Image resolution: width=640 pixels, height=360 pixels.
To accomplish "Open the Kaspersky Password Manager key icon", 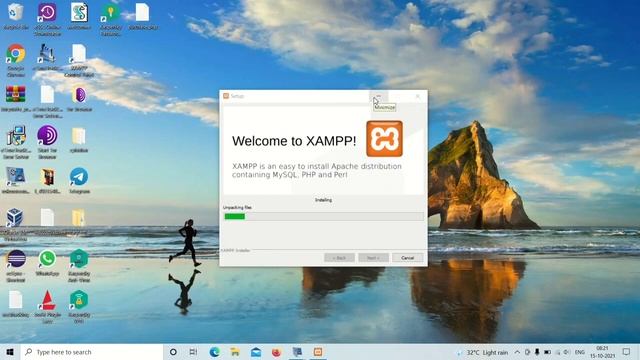I will [x=111, y=13].
